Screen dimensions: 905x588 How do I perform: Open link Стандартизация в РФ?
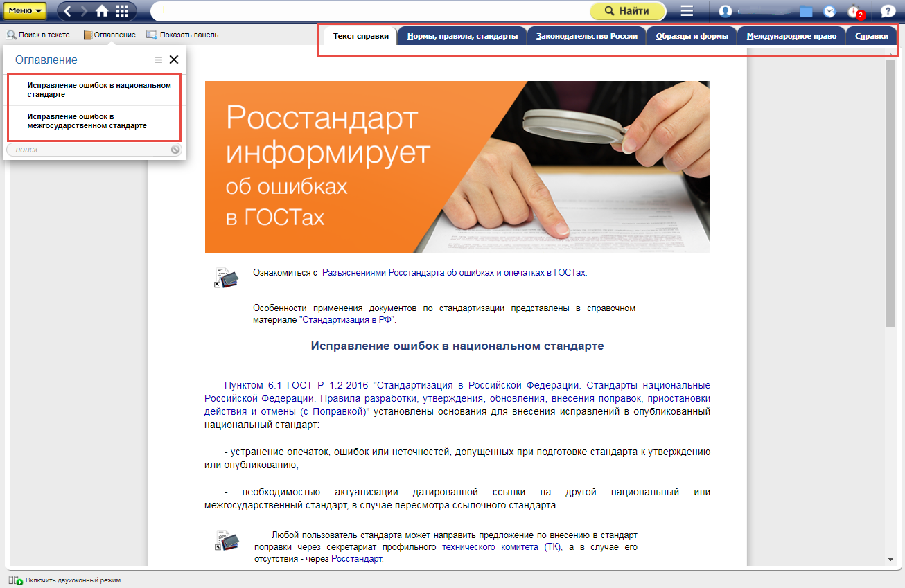tap(347, 320)
